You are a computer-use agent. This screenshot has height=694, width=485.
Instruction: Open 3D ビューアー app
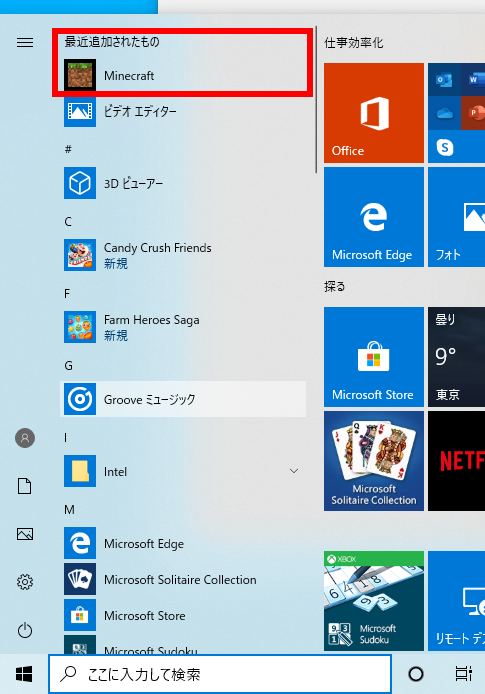(183, 183)
